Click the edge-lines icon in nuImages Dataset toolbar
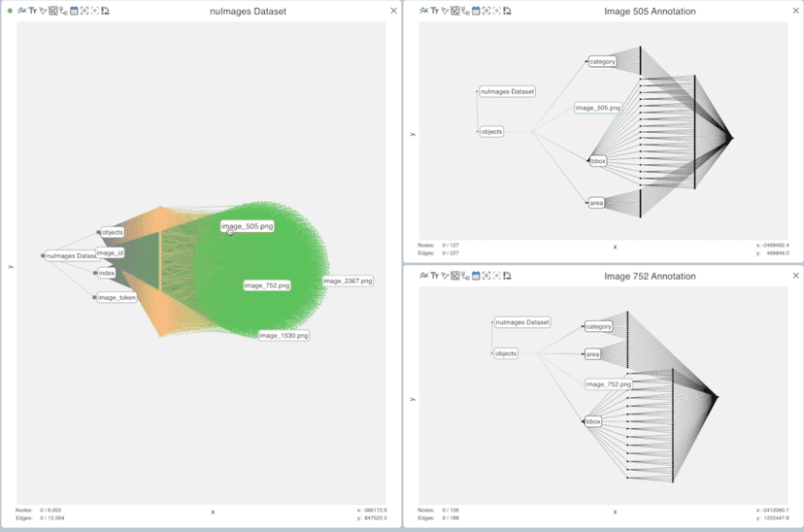Image resolution: width=804 pixels, height=532 pixels. click(x=21, y=11)
